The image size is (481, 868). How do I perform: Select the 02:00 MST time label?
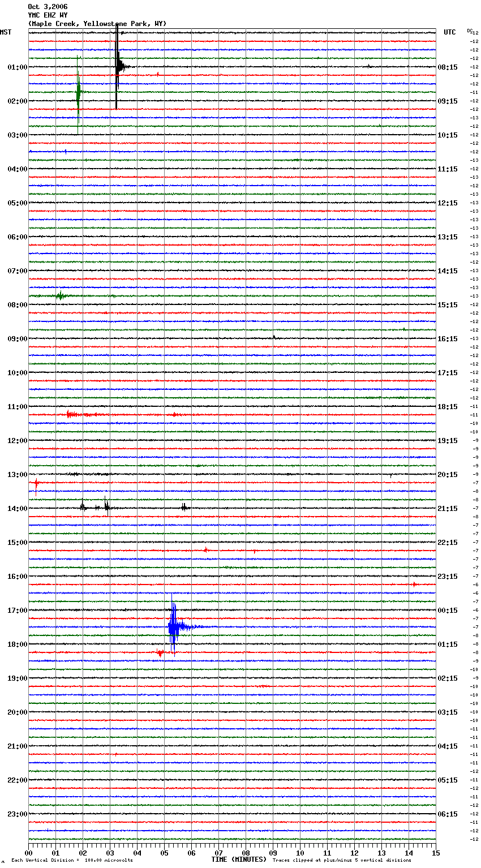18,101
